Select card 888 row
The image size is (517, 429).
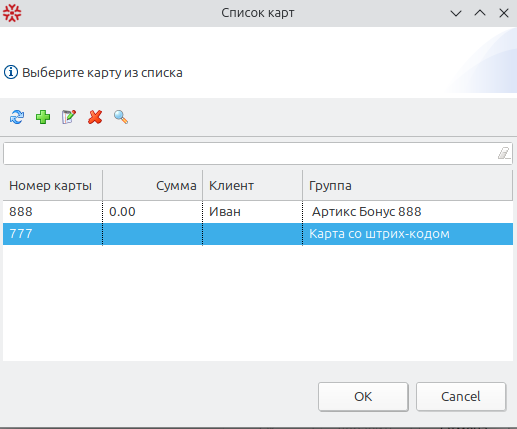tap(258, 212)
